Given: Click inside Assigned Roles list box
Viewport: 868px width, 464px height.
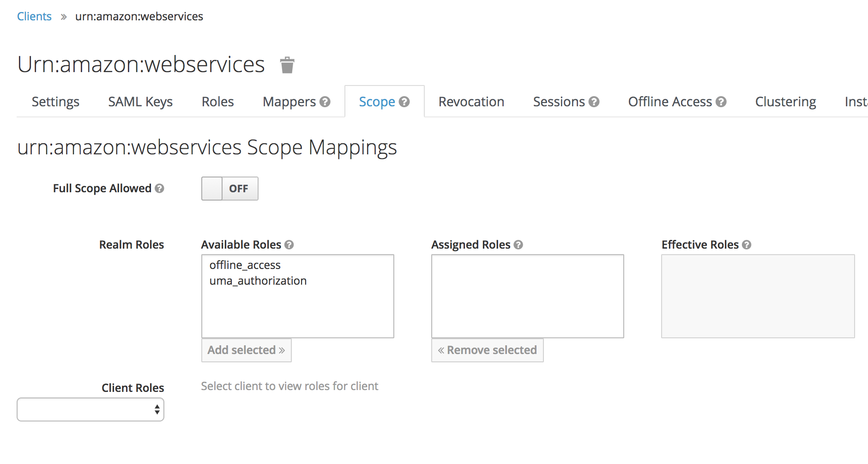Looking at the screenshot, I should (528, 296).
